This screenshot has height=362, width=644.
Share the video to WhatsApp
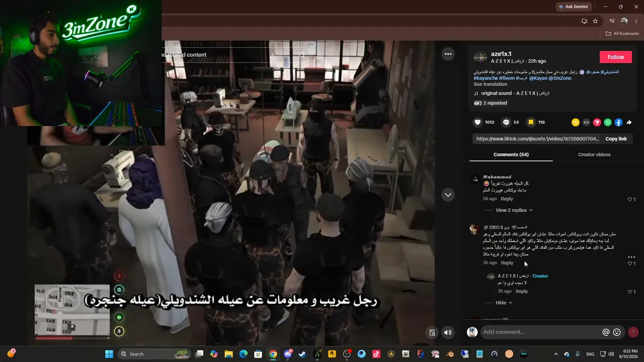(x=608, y=122)
